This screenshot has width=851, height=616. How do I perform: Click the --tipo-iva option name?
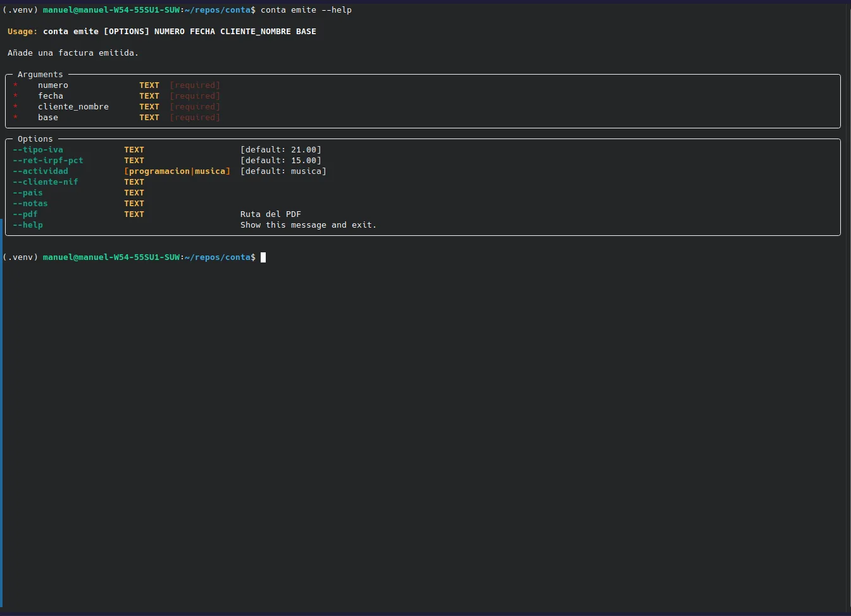tap(37, 149)
